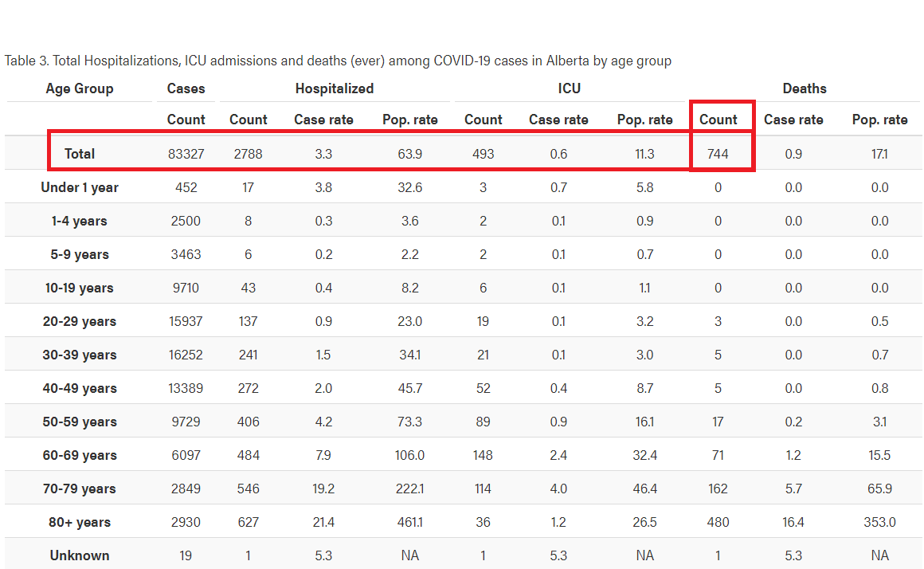Click hospitalized count 484
Screen dimensions: 924x569
(x=248, y=456)
